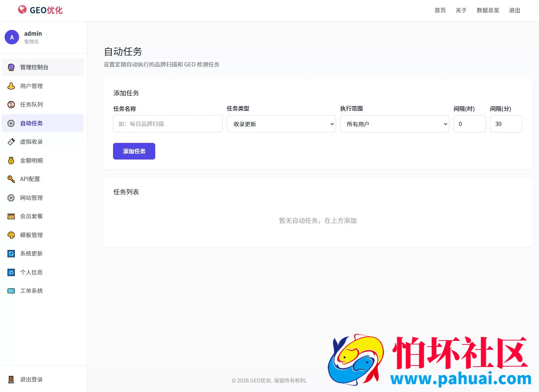Click the 暂无自动任务 empty message
The height and width of the screenshot is (392, 539).
click(x=318, y=220)
